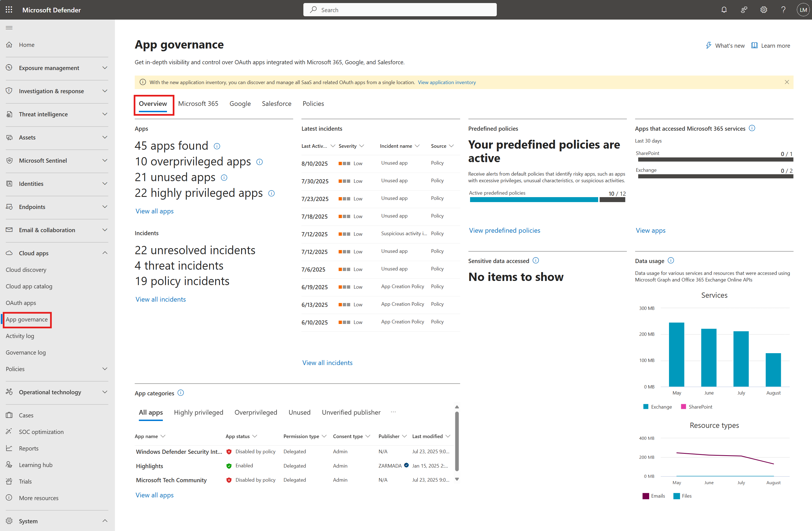This screenshot has height=531, width=812.
Task: Select the Unused app category tab
Action: coord(299,412)
